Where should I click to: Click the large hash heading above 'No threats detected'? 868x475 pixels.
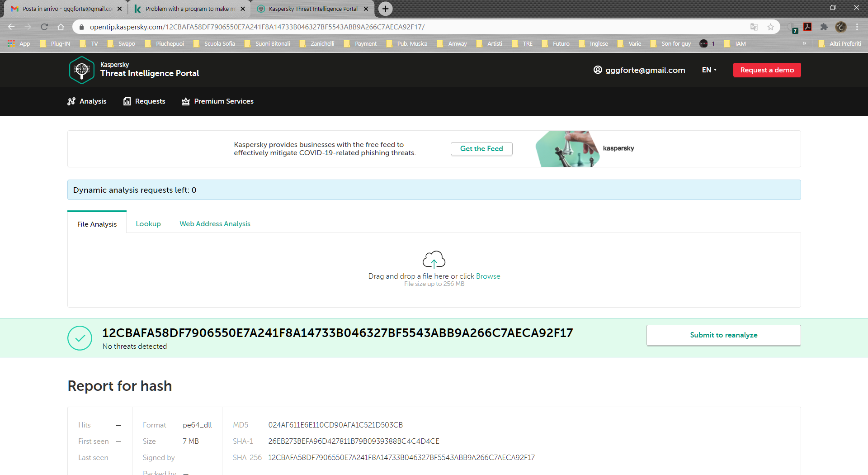(x=337, y=333)
